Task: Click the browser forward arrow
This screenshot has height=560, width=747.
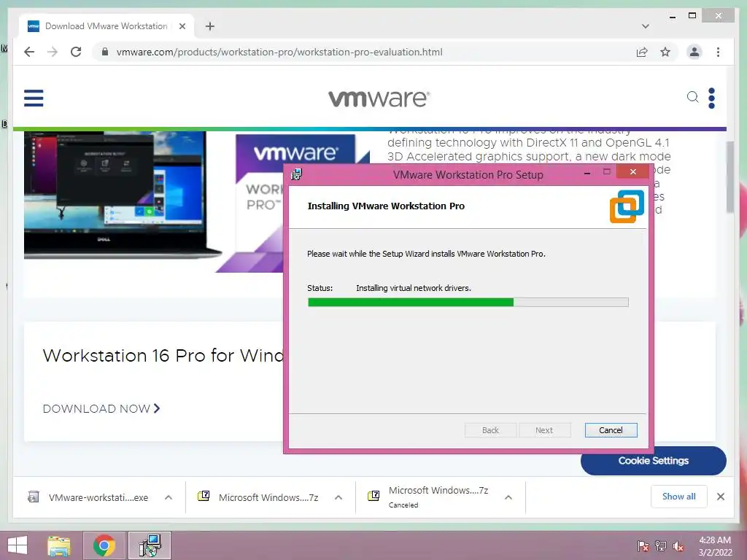Action: click(x=53, y=52)
